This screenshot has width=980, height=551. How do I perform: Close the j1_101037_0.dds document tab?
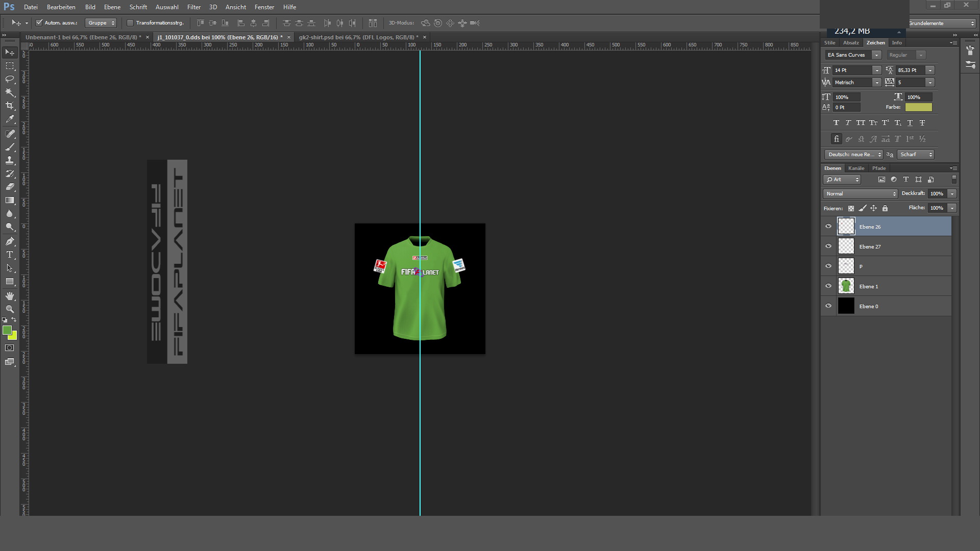coord(289,37)
